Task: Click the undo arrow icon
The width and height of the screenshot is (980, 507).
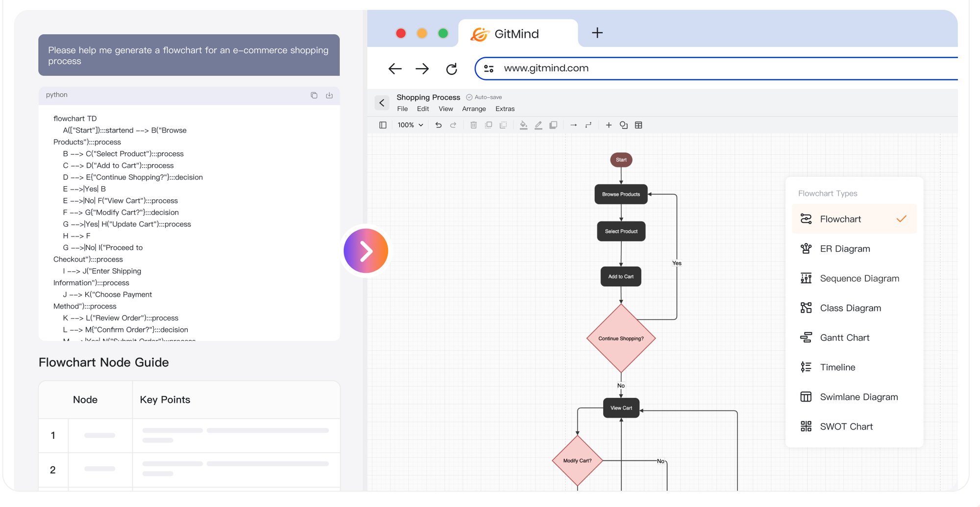Action: (x=438, y=125)
